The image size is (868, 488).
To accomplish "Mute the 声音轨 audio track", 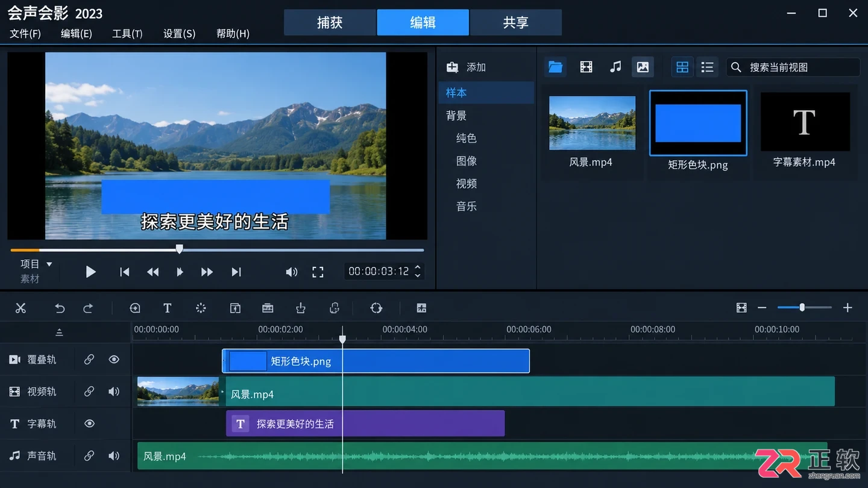I will click(x=114, y=456).
